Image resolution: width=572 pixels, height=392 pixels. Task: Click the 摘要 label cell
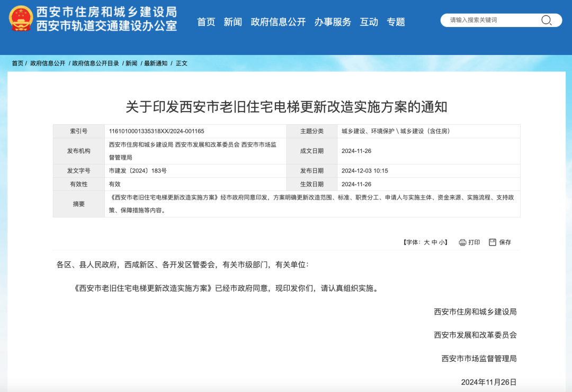79,204
